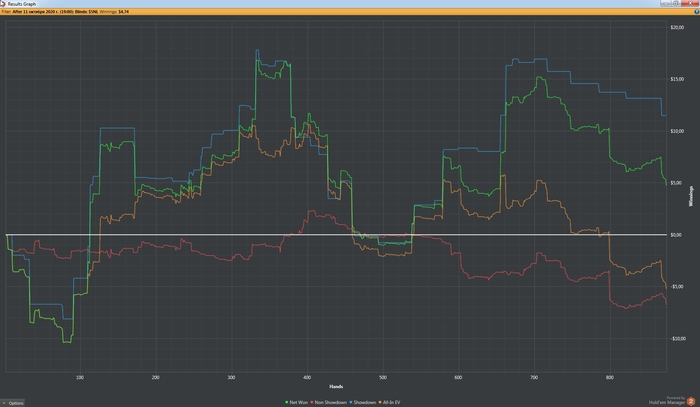Screen dimensions: 700x407
Task: Click the Results Graph window icon
Action: 3,4
